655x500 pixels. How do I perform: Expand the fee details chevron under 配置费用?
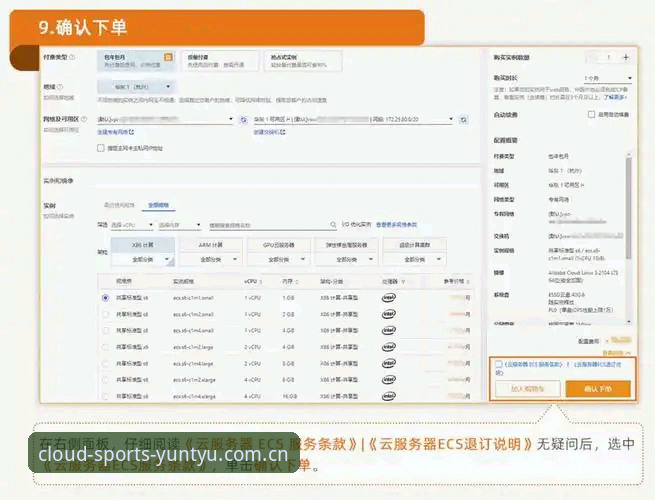tap(628, 353)
